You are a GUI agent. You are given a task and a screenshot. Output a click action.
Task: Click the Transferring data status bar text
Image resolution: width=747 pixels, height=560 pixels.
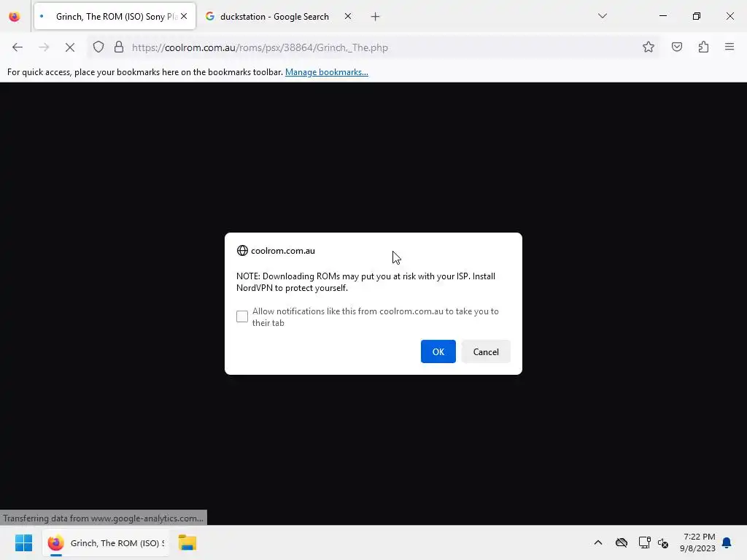point(104,518)
